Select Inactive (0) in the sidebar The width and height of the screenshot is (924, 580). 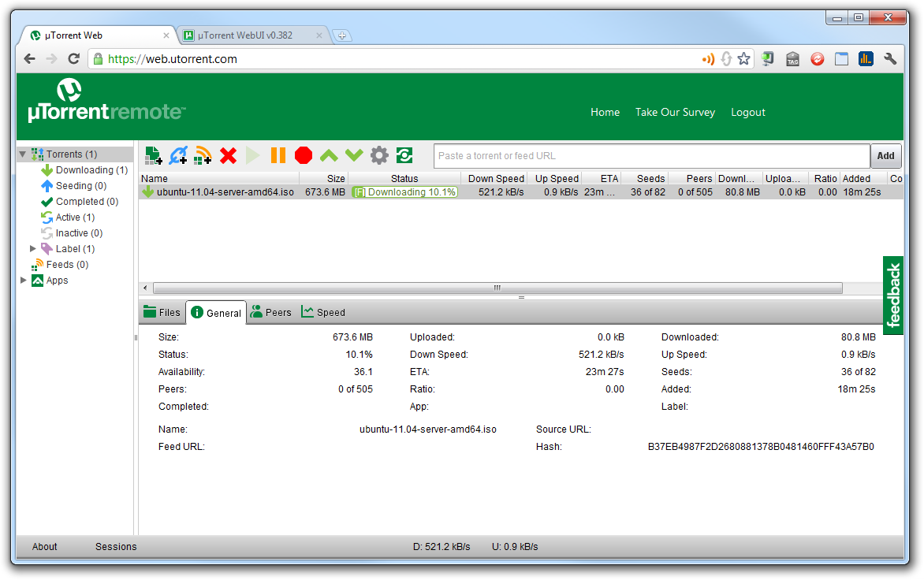(72, 233)
